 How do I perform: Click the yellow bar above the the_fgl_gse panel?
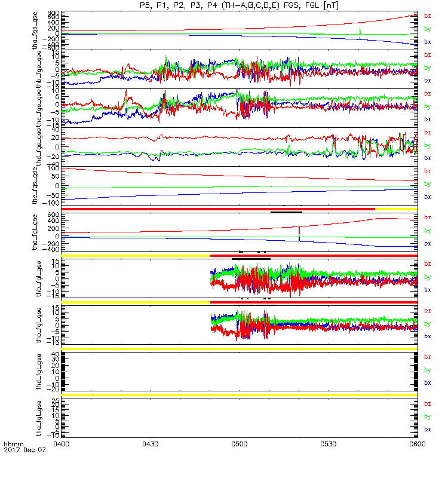(x=240, y=395)
